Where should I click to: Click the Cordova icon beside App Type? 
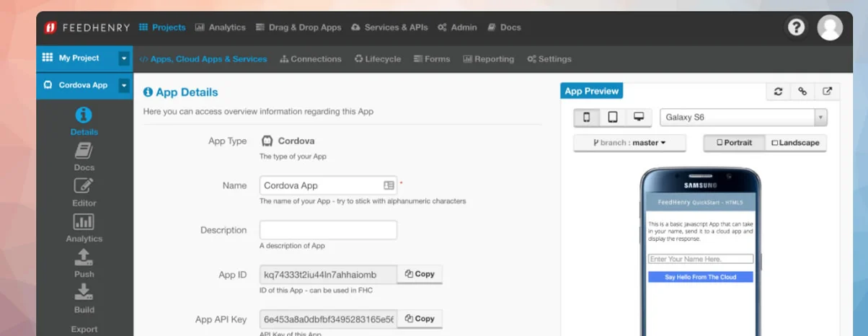point(267,141)
